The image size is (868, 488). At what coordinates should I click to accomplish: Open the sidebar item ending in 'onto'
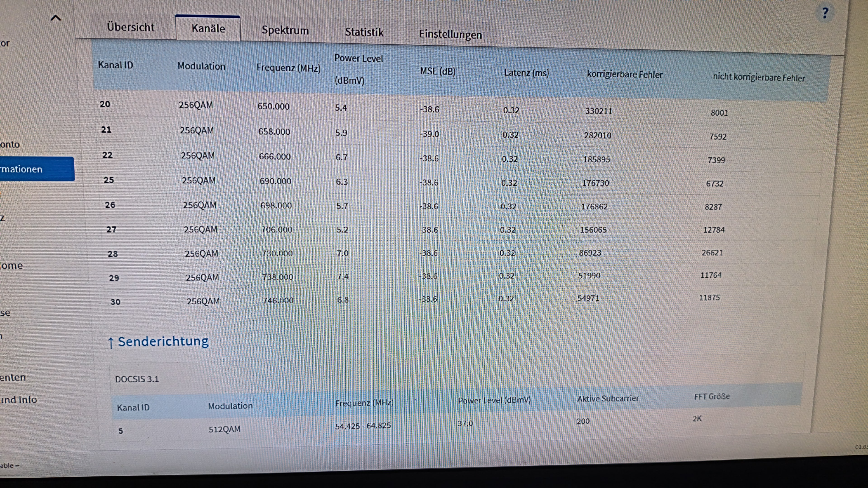coord(10,145)
